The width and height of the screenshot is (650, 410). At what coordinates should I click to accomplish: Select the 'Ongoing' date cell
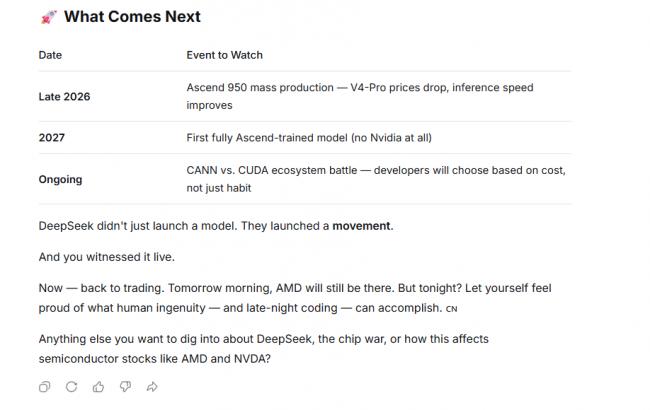(60, 179)
